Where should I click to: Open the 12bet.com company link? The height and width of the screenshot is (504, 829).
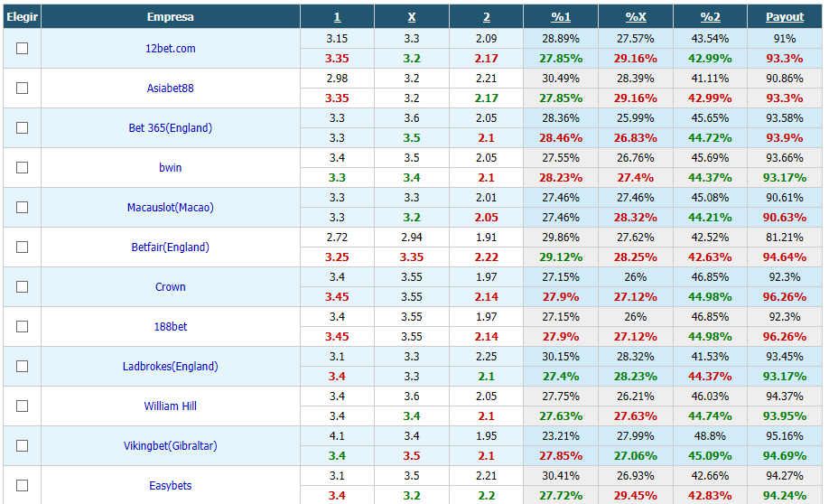pyautogui.click(x=171, y=48)
